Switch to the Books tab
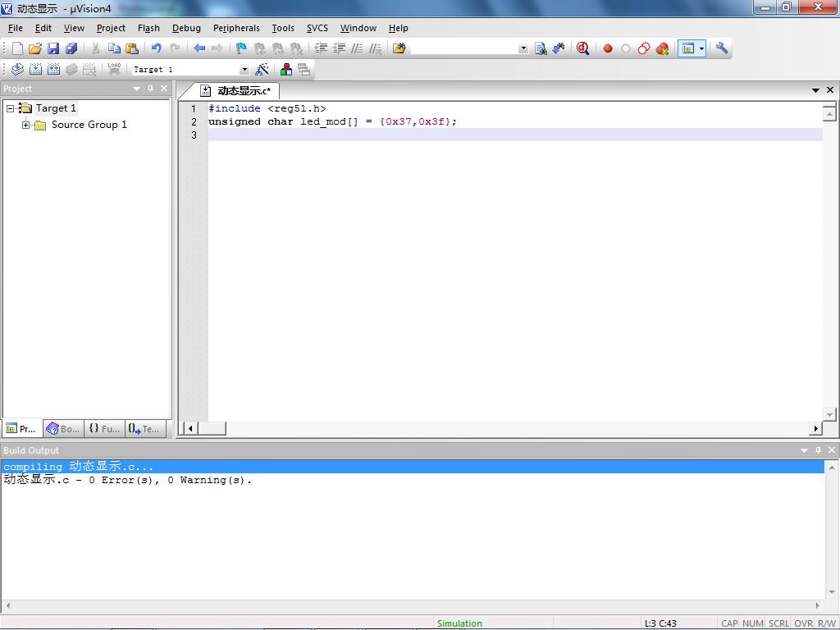Image resolution: width=840 pixels, height=630 pixels. [63, 428]
